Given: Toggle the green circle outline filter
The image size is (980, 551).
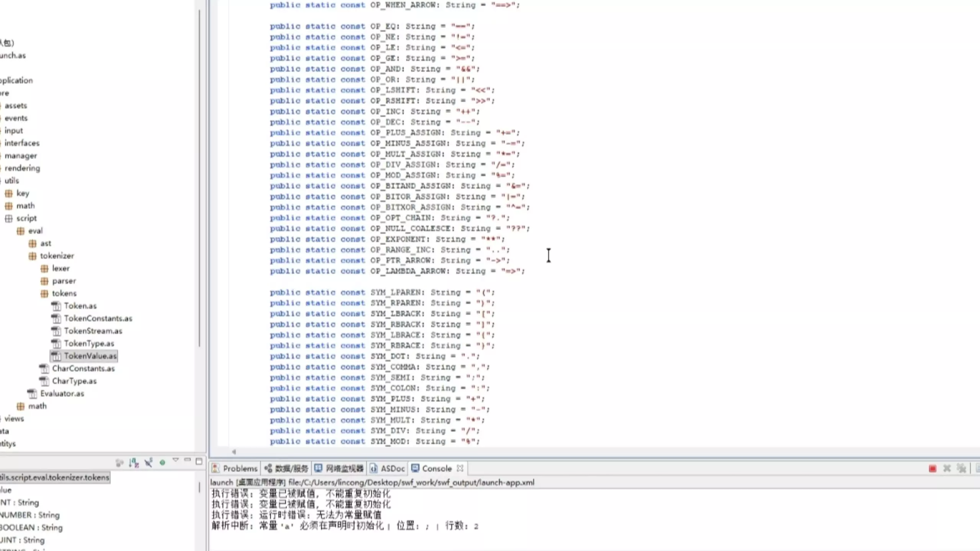Looking at the screenshot, I should [162, 463].
